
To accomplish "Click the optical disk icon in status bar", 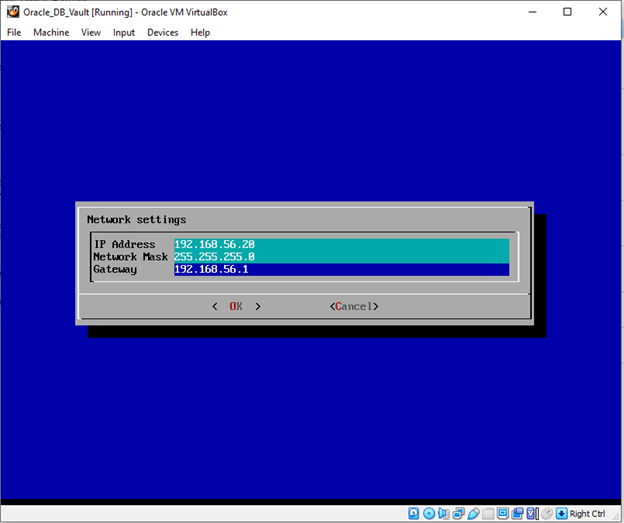I will (x=429, y=513).
